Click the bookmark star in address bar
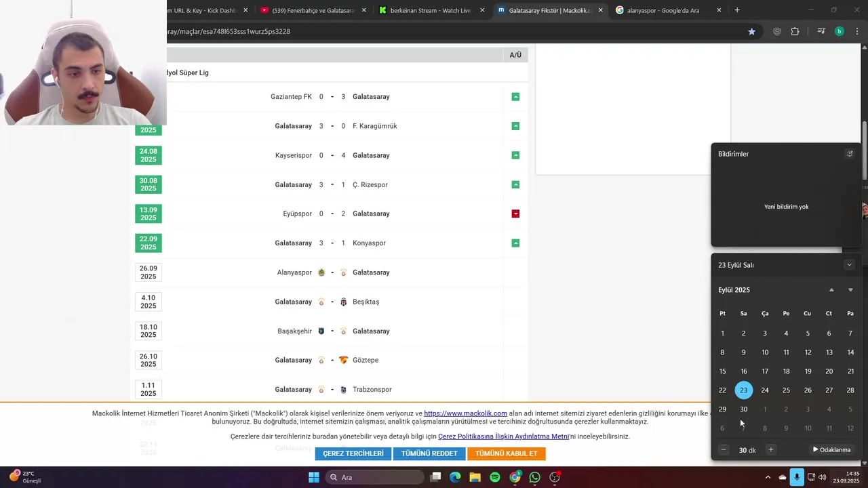Viewport: 868px width, 488px height. 751,31
